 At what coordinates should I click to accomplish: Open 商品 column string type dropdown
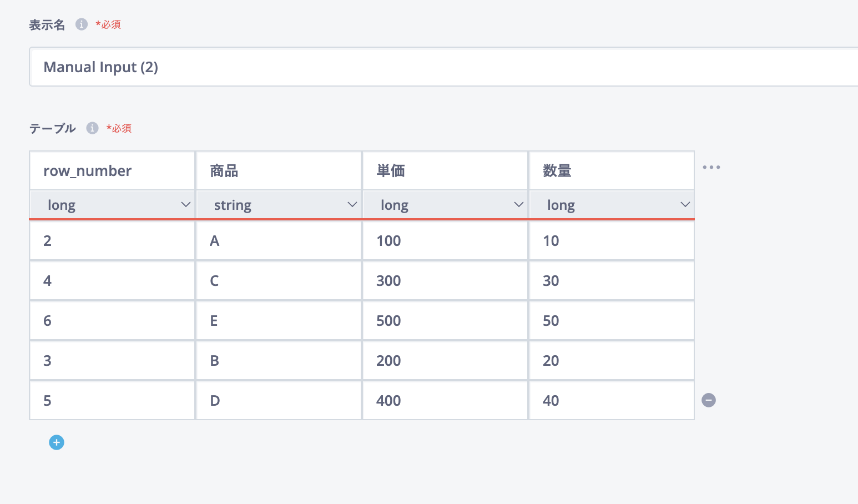(x=279, y=205)
